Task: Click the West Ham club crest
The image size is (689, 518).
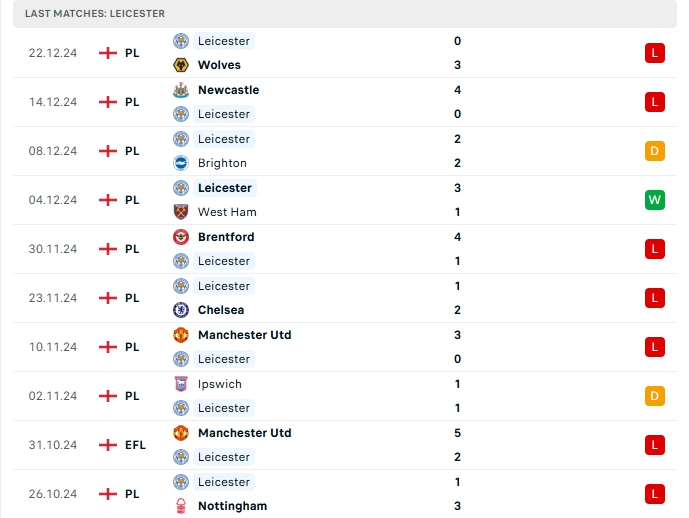Action: 181,212
